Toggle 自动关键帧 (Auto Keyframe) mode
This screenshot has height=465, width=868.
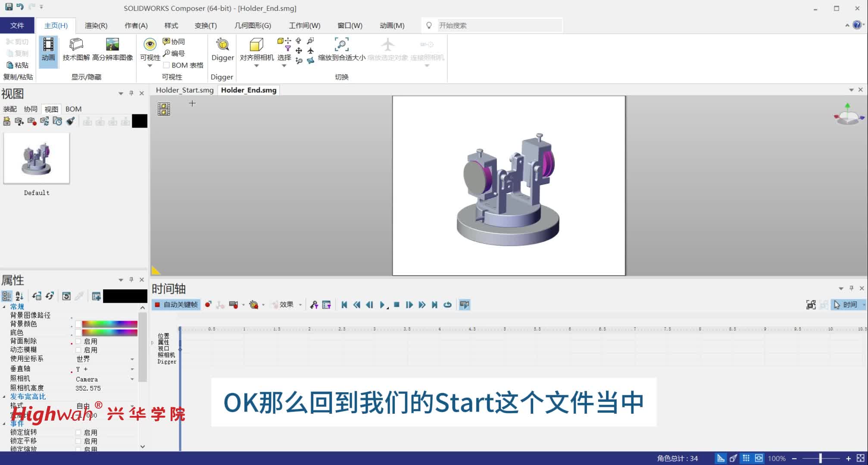176,305
